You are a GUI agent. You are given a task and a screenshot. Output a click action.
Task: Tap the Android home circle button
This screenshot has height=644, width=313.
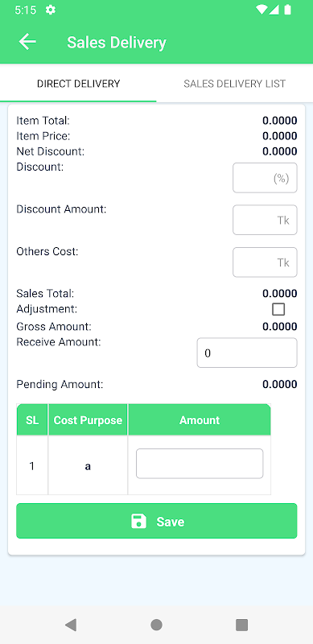tap(156, 625)
